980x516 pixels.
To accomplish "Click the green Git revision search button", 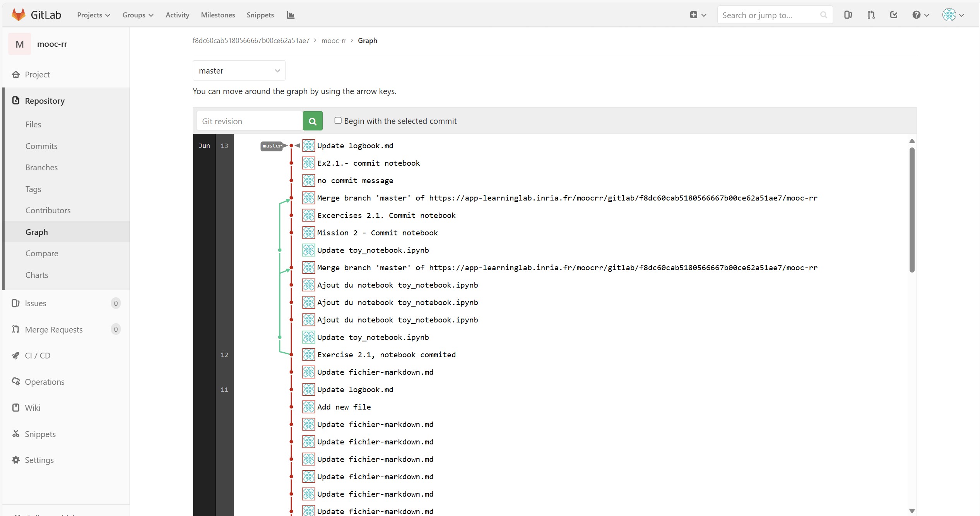I will coord(313,121).
